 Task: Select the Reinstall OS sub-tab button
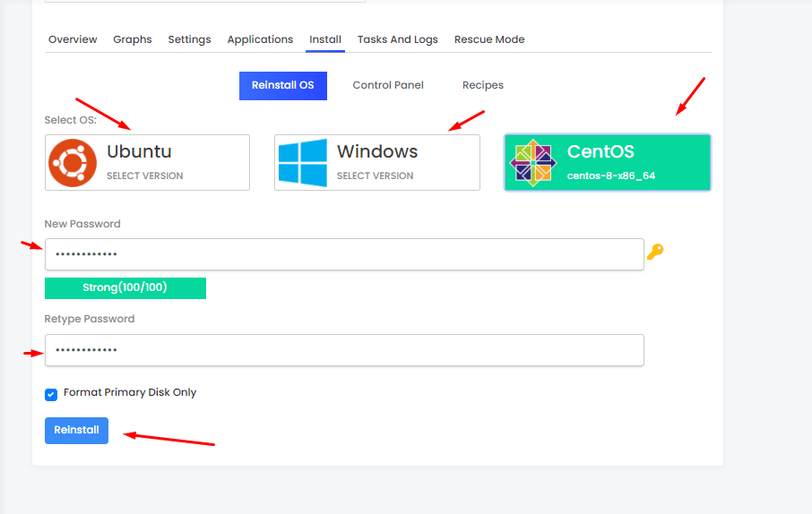(x=282, y=86)
